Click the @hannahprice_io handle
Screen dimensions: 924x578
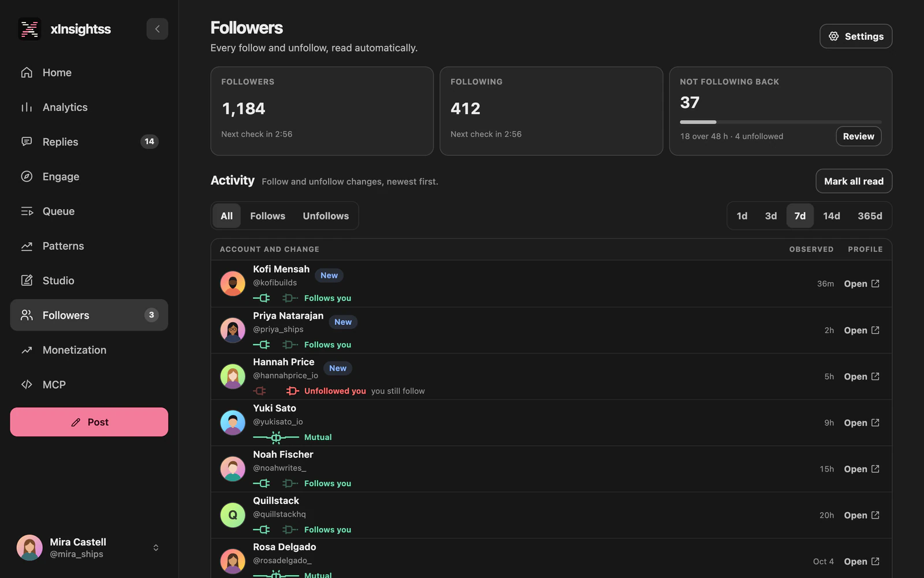coord(285,376)
